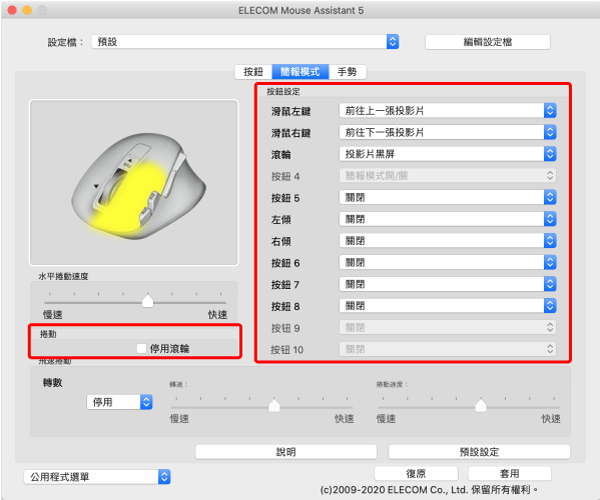
Task: Click the 說明 help button
Action: 286,452
